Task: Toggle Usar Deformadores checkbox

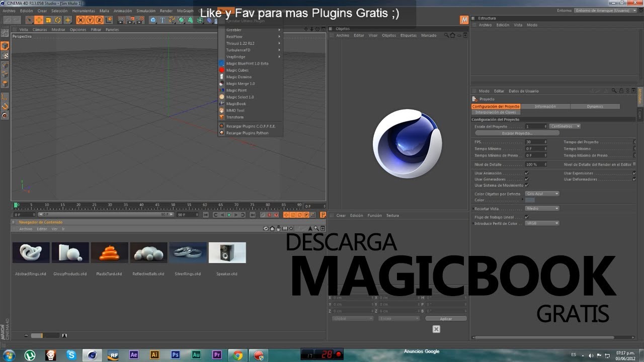Action: coord(634,179)
